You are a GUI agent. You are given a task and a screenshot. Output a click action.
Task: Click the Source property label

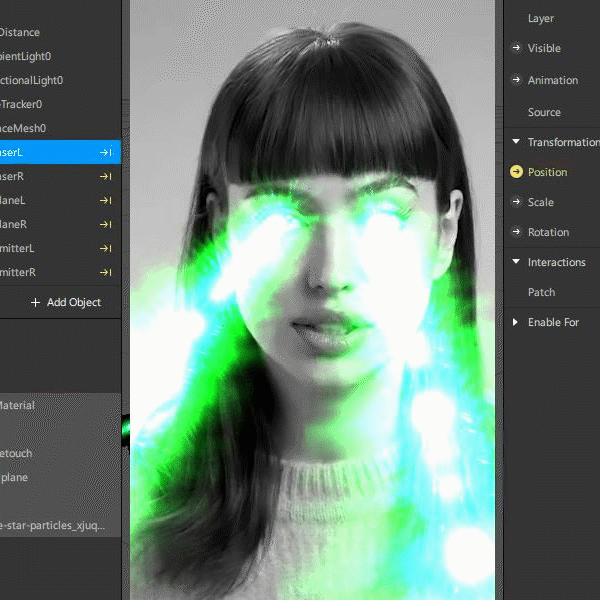coord(544,112)
